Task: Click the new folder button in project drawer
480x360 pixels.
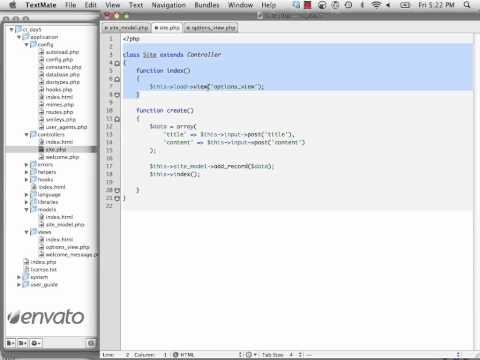Action: click(x=22, y=343)
